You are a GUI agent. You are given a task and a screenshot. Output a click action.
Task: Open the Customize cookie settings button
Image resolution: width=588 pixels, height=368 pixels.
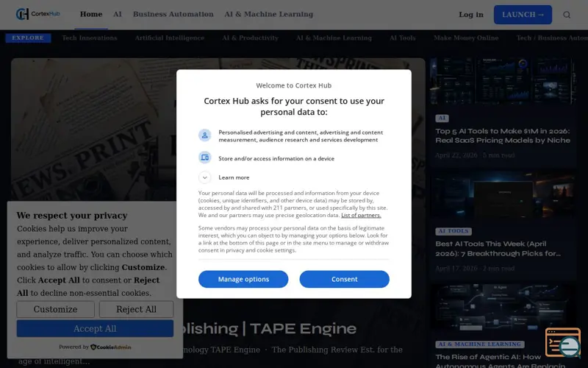pyautogui.click(x=56, y=309)
